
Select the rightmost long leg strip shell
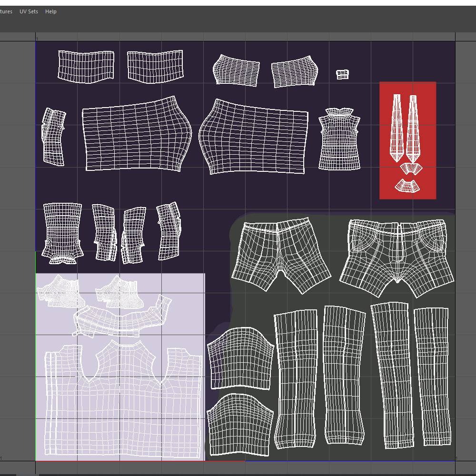click(433, 377)
